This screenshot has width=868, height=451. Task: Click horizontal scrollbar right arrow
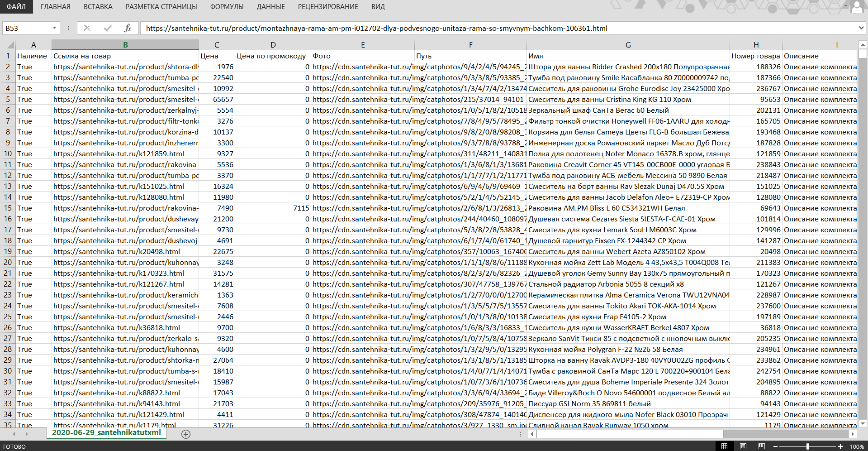(853, 434)
